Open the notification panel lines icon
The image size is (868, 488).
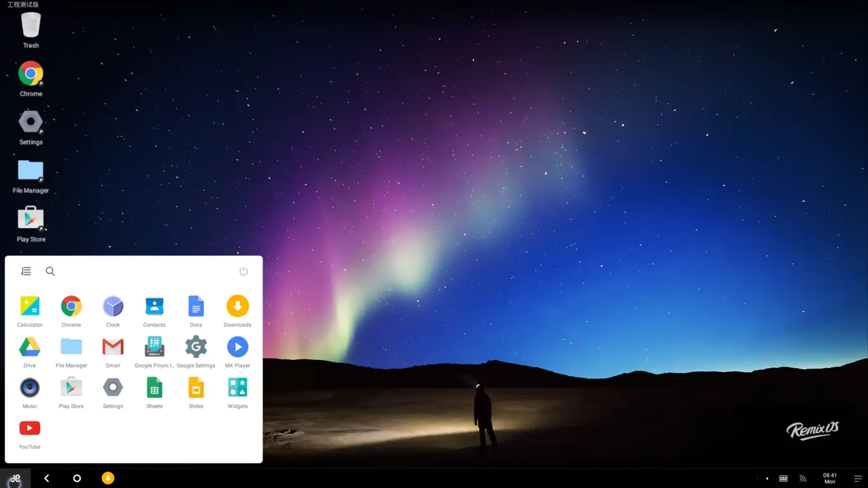click(858, 478)
